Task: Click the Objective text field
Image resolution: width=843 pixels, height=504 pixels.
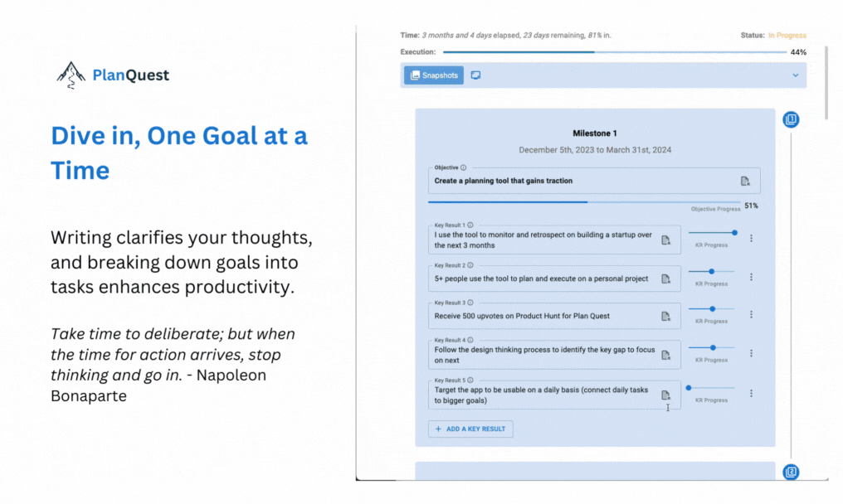Action: [594, 181]
